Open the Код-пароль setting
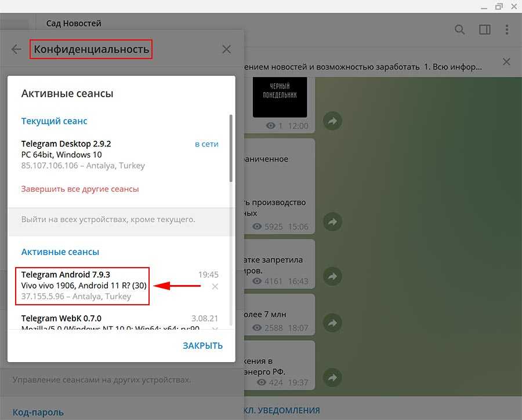Viewport: 522px width, 420px height. pyautogui.click(x=38, y=412)
